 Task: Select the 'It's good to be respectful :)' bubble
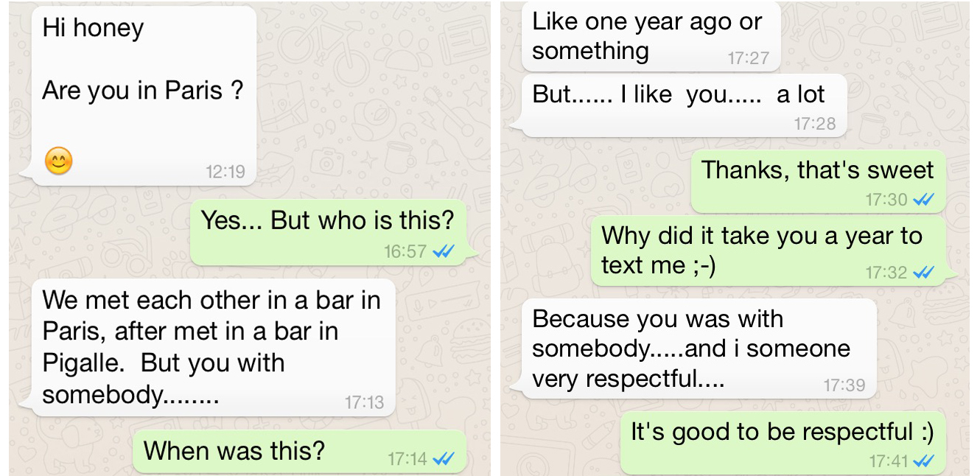tap(783, 442)
